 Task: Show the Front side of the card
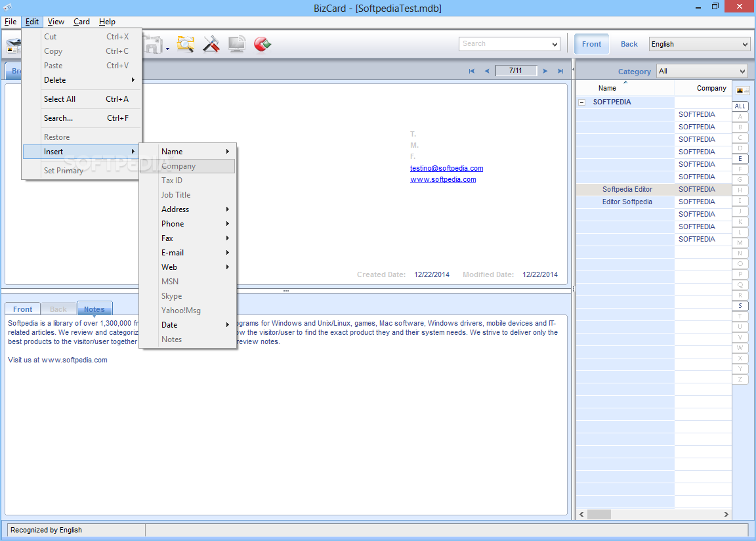pyautogui.click(x=591, y=44)
